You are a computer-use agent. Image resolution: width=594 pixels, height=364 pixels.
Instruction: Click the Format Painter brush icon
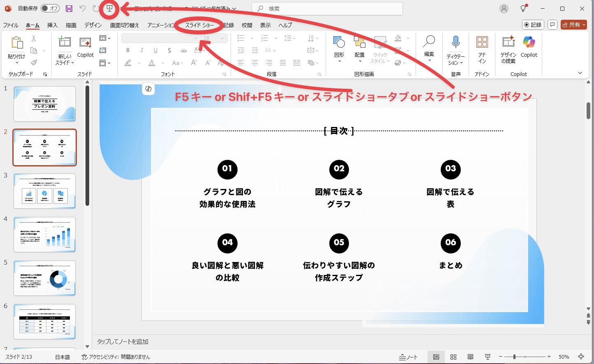[34, 63]
